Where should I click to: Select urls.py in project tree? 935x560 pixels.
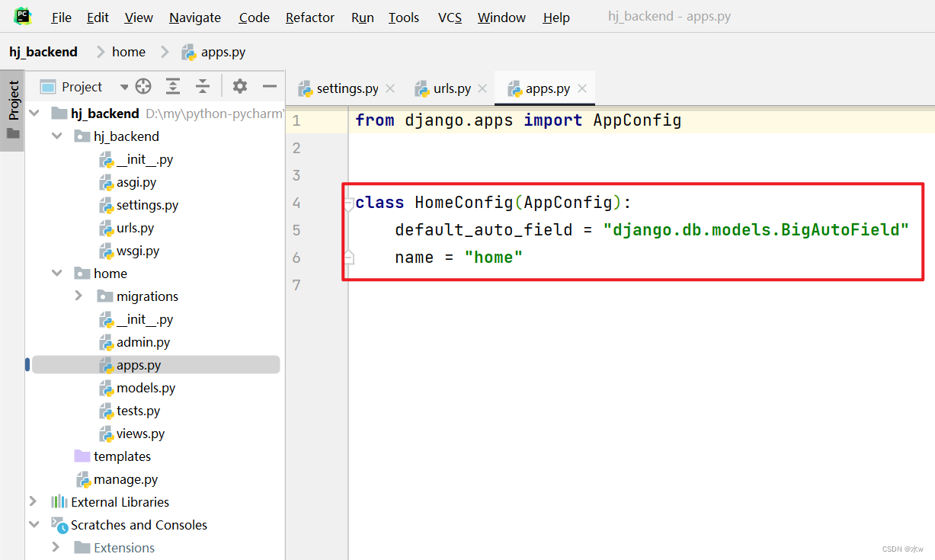(126, 228)
